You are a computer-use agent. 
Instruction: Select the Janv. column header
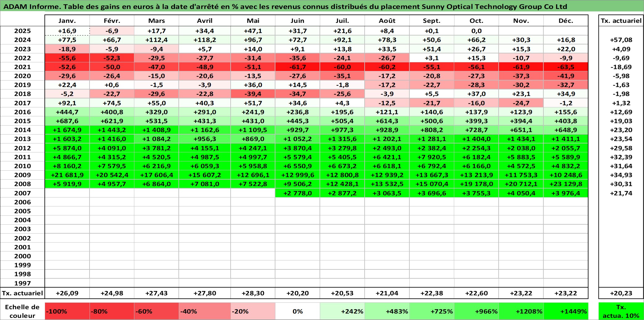coord(67,21)
